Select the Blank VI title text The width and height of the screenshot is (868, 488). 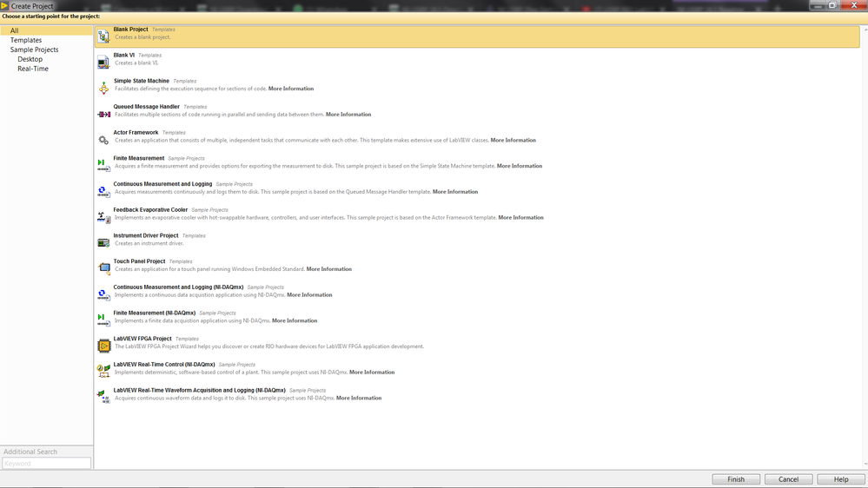[124, 56]
